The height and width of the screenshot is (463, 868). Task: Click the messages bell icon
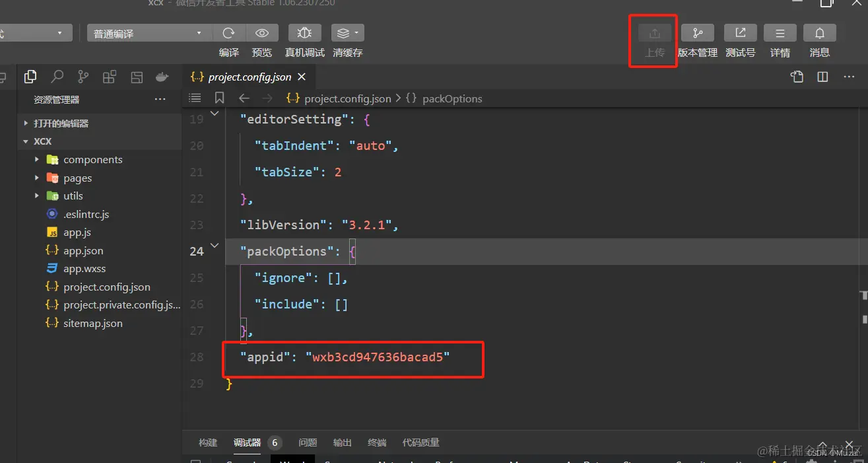pos(820,33)
